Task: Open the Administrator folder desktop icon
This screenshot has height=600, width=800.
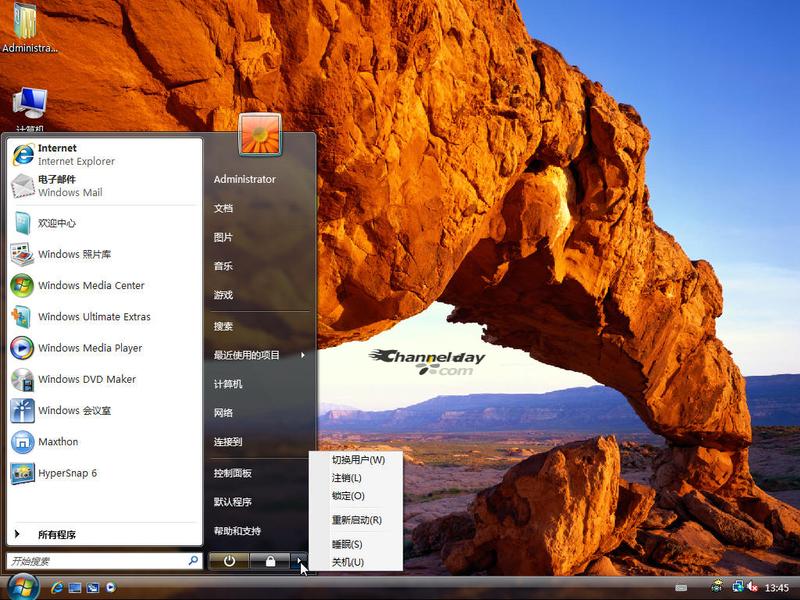Action: click(x=29, y=27)
